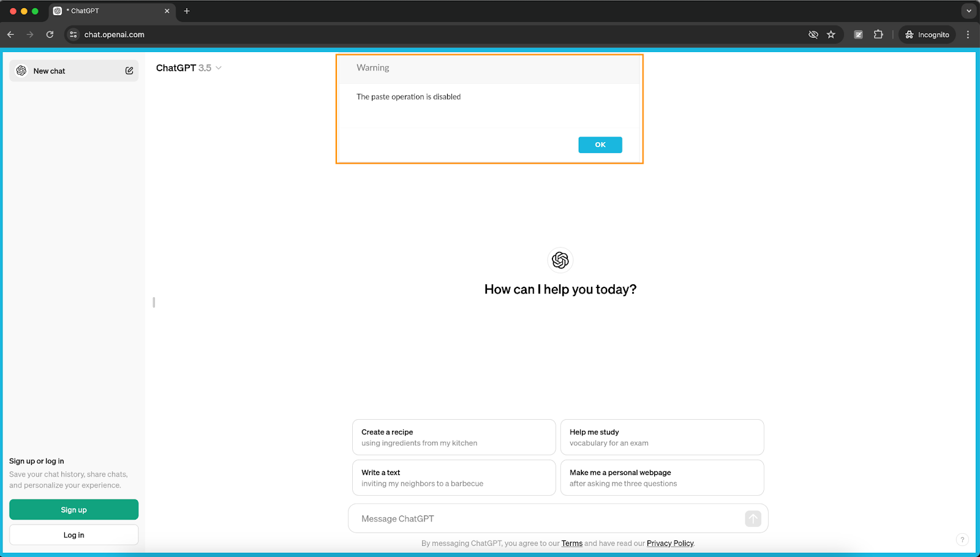Choose the Write a text suggestion
The image size is (980, 557).
coord(454,477)
